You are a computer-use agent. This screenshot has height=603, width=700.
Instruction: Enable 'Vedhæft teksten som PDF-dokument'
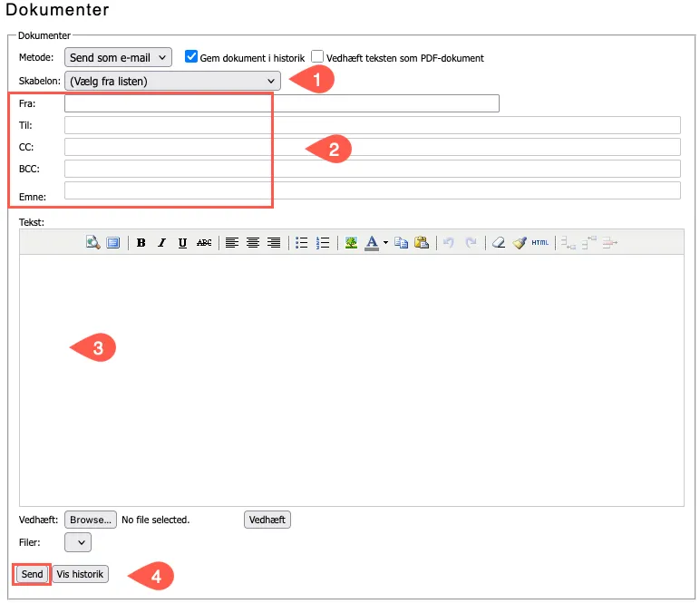317,56
